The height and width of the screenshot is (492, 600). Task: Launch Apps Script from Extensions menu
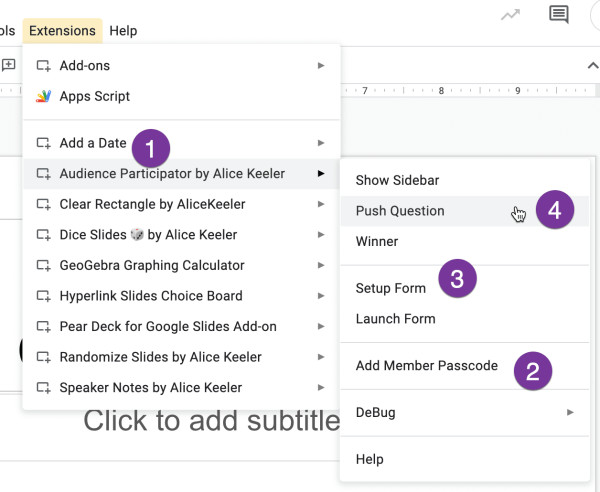[182, 96]
